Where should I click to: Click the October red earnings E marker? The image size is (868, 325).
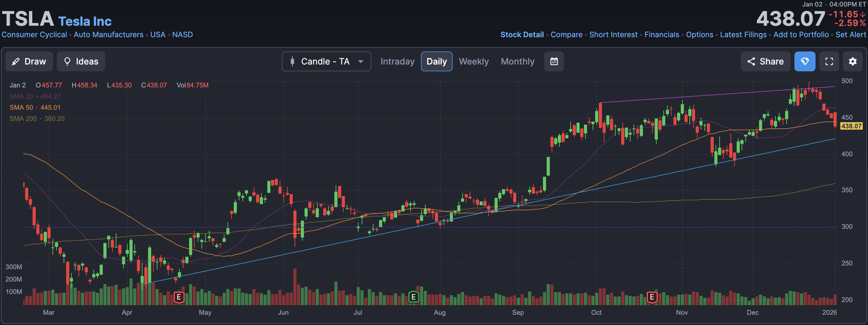tap(652, 297)
